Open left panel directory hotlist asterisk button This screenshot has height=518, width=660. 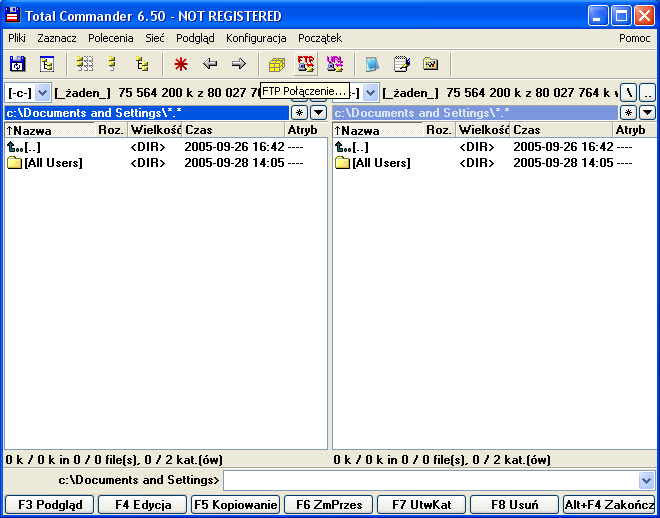click(299, 113)
